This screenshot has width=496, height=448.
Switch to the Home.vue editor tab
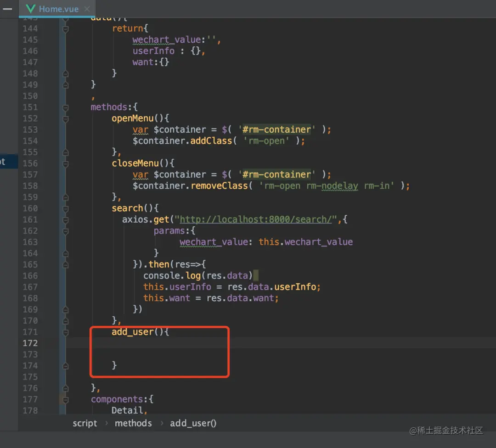(x=57, y=9)
